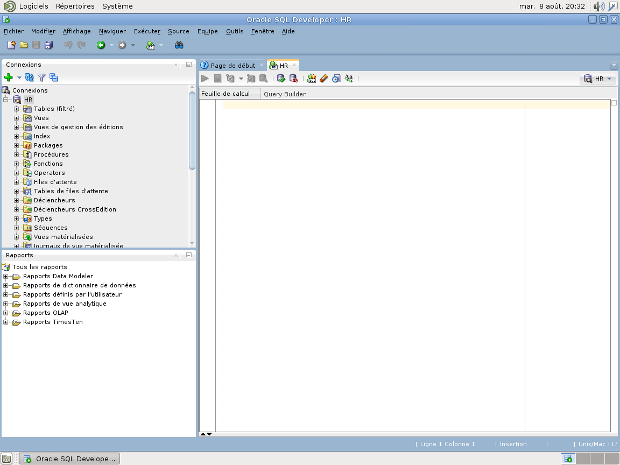Open the New Connection plus dropdown arrow
This screenshot has width=620, height=465.
pyautogui.click(x=19, y=78)
